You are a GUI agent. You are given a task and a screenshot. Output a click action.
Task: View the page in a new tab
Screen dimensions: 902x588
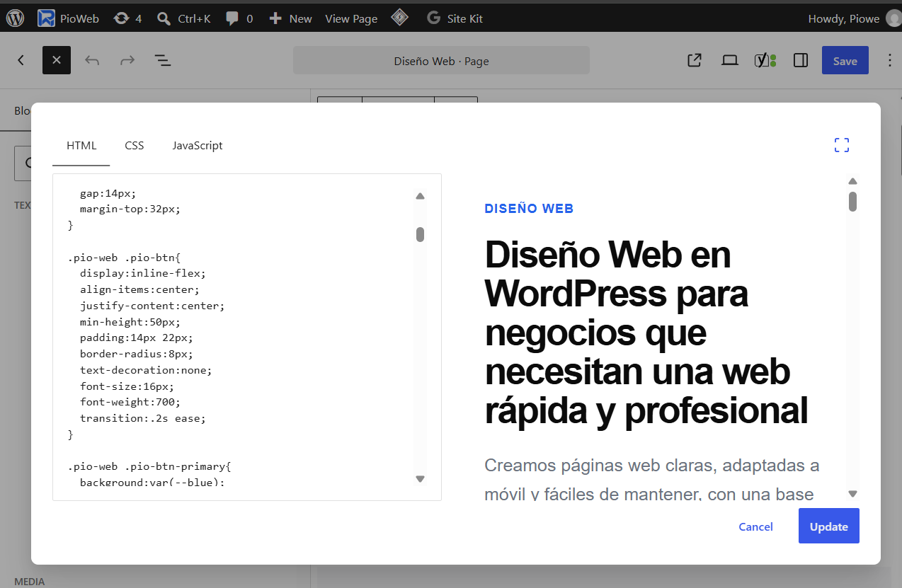[695, 61]
